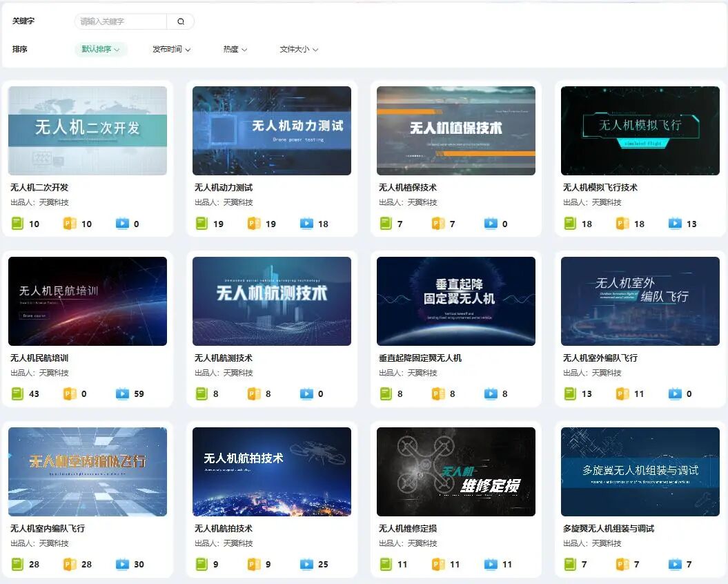Click green book icon on 无人机维修定损 card
728x584 pixels.
pyautogui.click(x=386, y=564)
